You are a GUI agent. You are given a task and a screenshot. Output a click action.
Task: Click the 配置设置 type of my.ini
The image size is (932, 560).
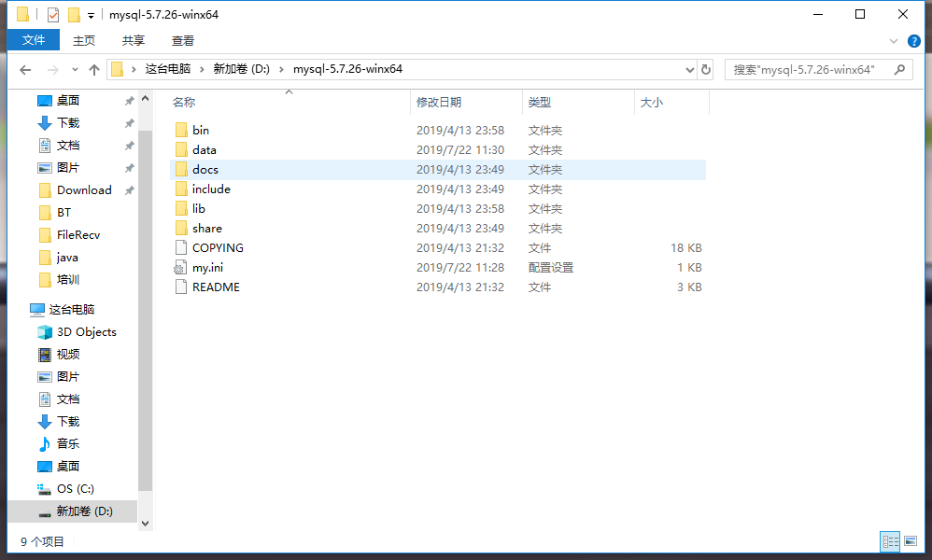point(551,267)
